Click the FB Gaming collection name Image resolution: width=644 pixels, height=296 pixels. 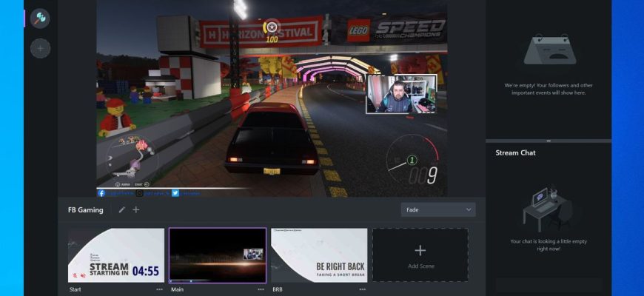(x=85, y=209)
